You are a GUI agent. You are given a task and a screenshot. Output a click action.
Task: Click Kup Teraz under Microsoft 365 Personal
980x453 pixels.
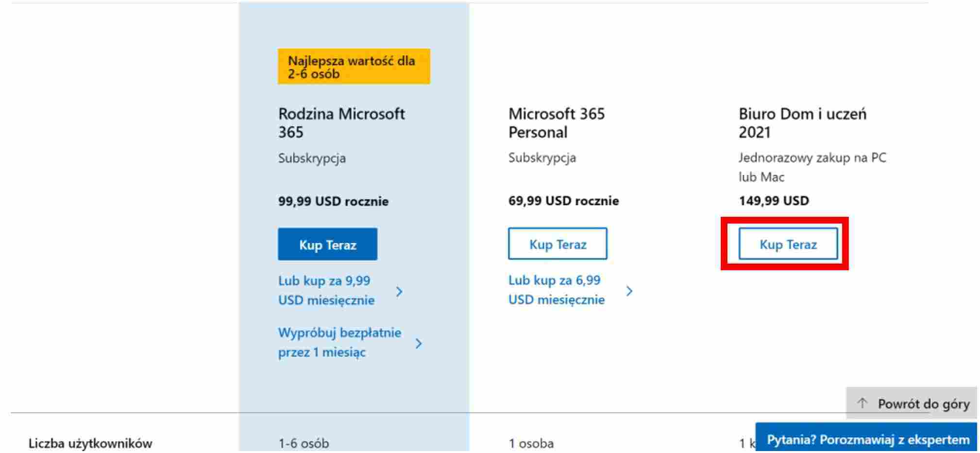tap(558, 244)
